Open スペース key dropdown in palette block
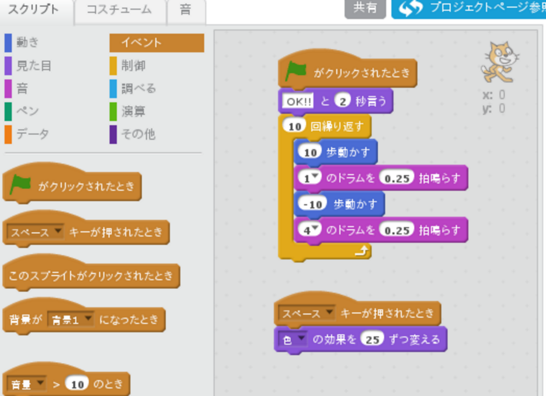The width and height of the screenshot is (546, 396). [35, 232]
